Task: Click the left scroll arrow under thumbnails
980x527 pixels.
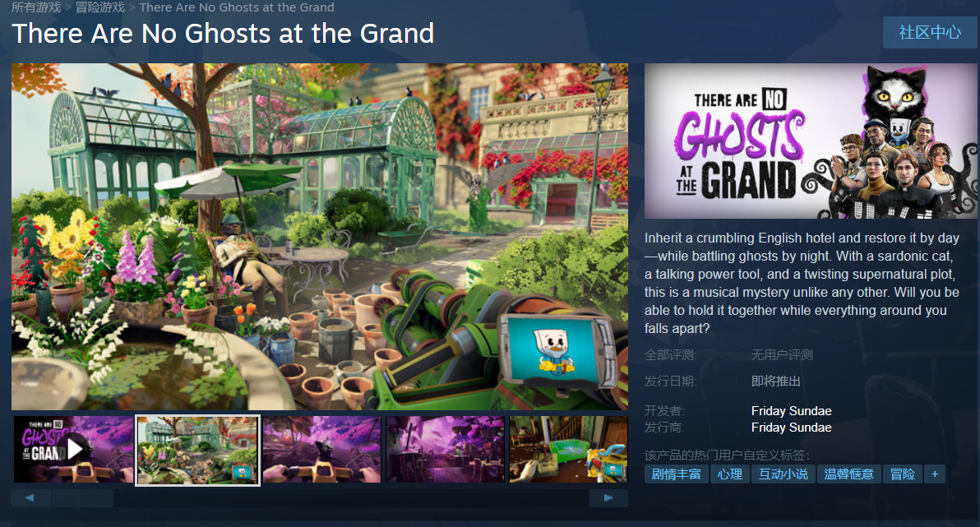Action: tap(30, 498)
